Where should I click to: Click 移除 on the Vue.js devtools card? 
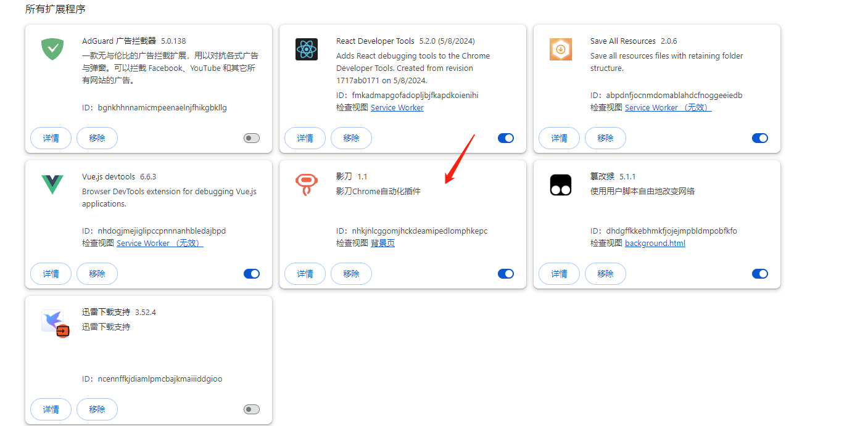click(97, 274)
